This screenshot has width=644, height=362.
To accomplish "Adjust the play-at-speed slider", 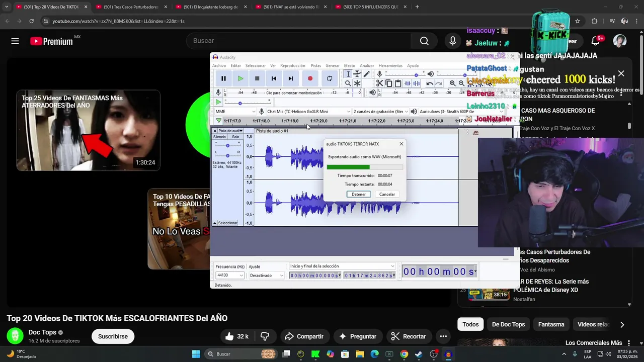I will [247, 103].
